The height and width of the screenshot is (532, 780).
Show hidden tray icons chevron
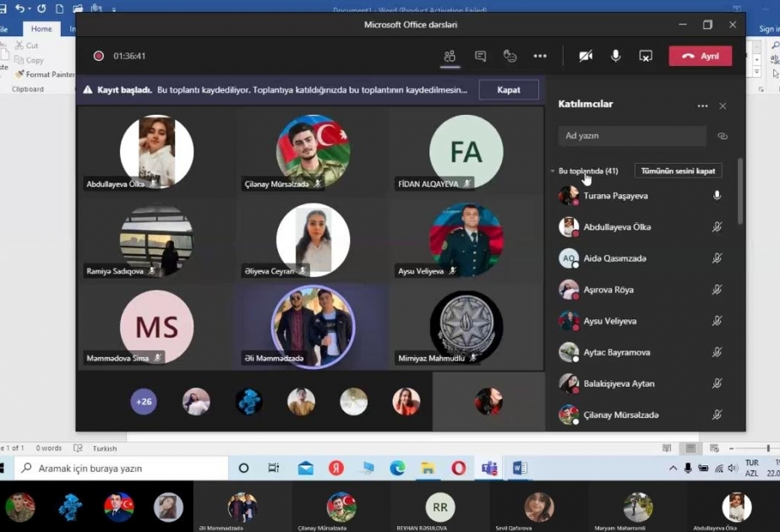tap(673, 468)
